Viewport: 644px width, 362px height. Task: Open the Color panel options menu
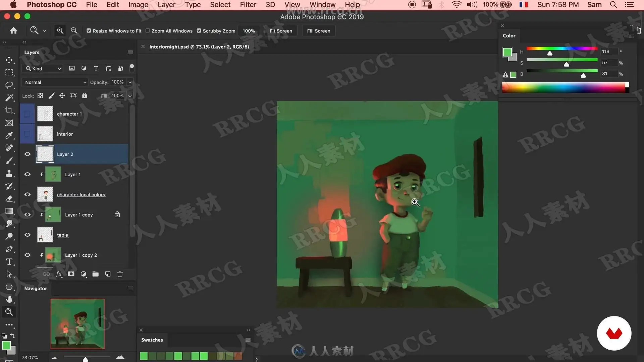[x=631, y=36]
